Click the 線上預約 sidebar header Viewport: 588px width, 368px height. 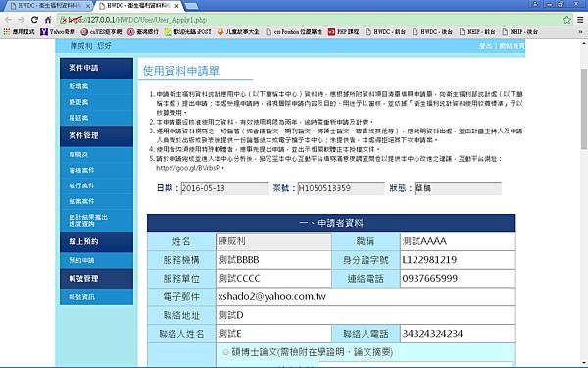coord(96,241)
